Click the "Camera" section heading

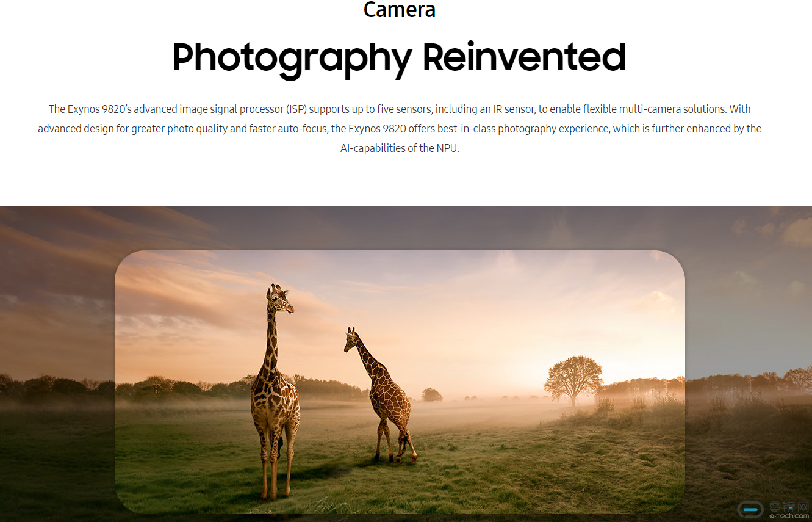pyautogui.click(x=400, y=9)
